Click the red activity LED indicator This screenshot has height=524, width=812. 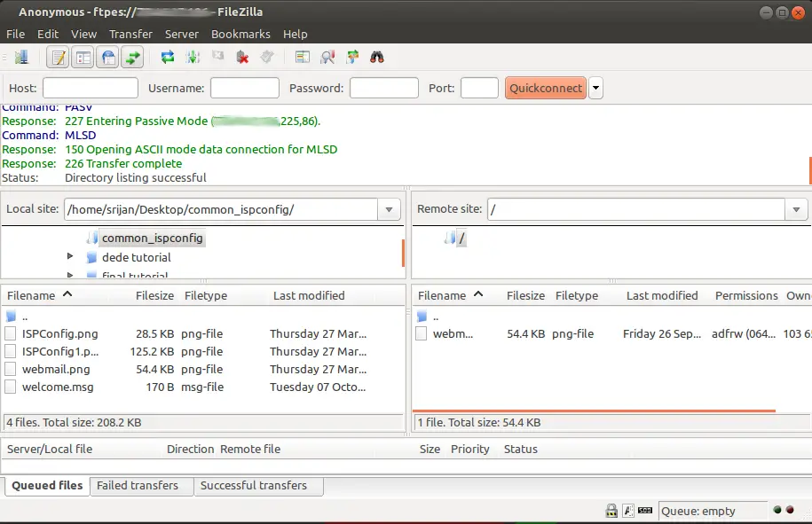pos(790,510)
